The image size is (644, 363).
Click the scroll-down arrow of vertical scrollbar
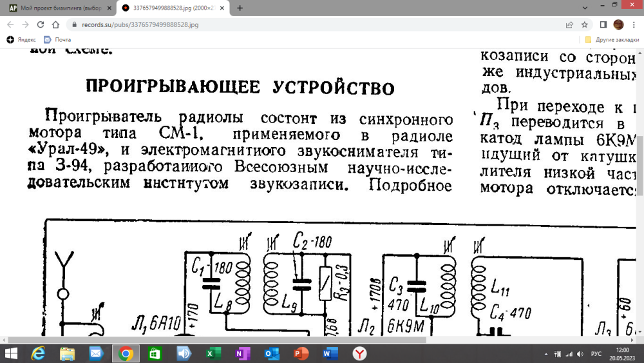pos(640,332)
